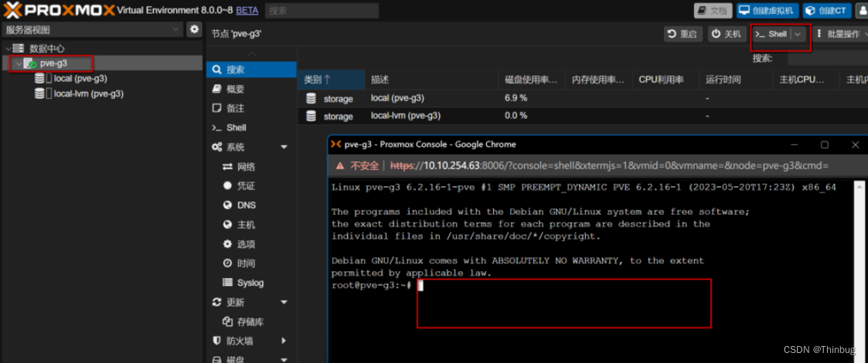Select the 防火墙 firewall menu item
The image size is (868, 363).
coord(240,341)
